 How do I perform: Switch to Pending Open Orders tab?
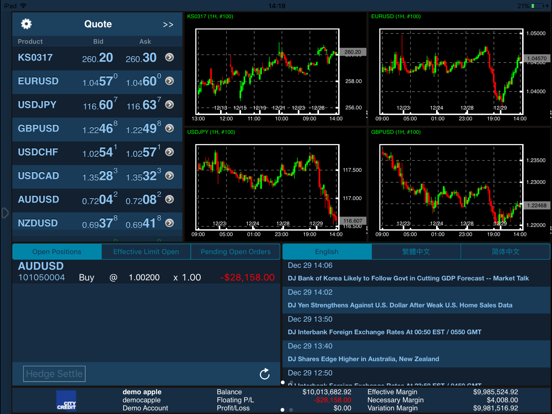click(x=236, y=252)
